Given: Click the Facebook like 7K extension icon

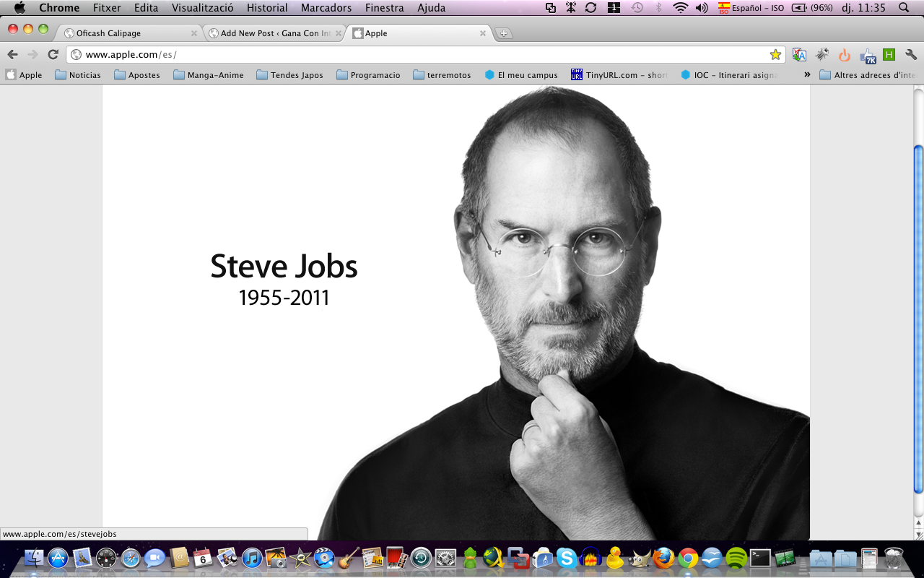Looking at the screenshot, I should coord(868,55).
